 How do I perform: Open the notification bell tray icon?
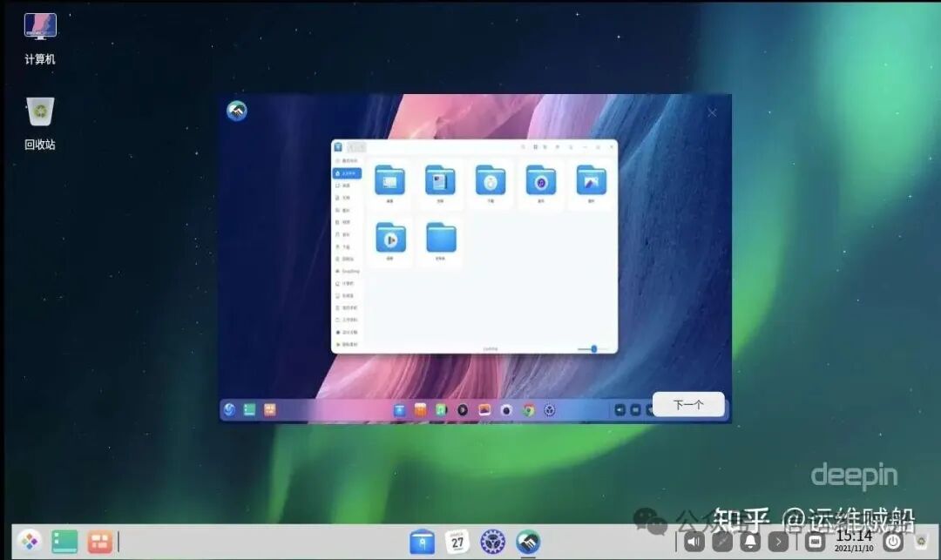pyautogui.click(x=750, y=542)
